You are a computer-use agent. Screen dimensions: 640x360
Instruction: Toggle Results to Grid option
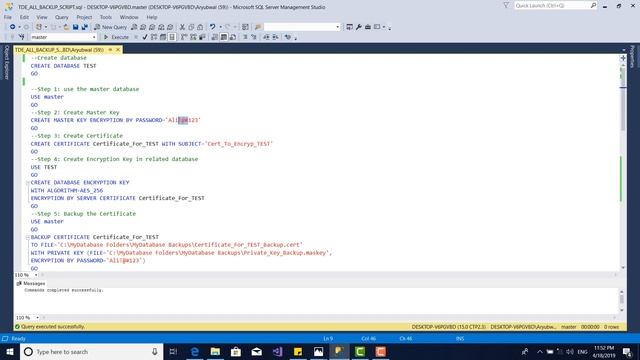224,37
